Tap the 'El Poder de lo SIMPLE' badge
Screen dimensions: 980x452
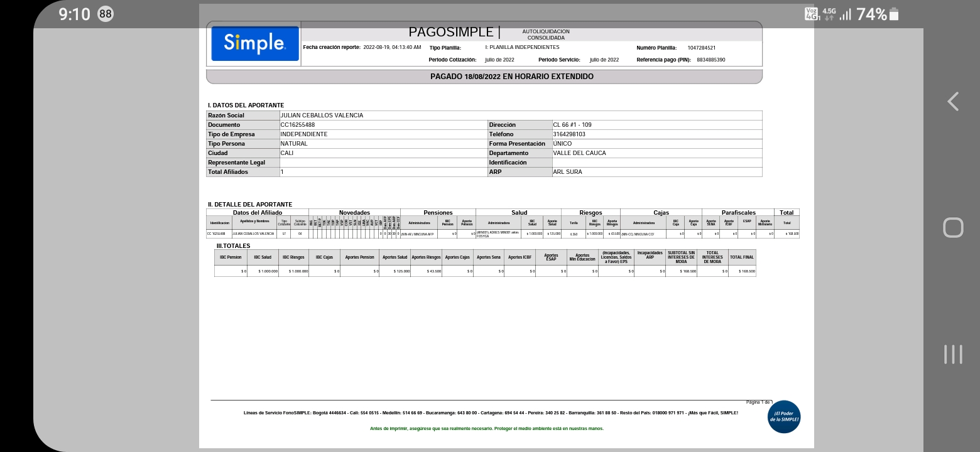click(x=783, y=417)
